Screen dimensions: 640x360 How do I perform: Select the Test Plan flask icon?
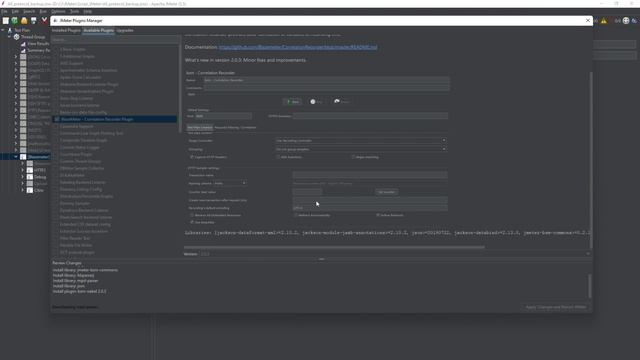point(10,30)
